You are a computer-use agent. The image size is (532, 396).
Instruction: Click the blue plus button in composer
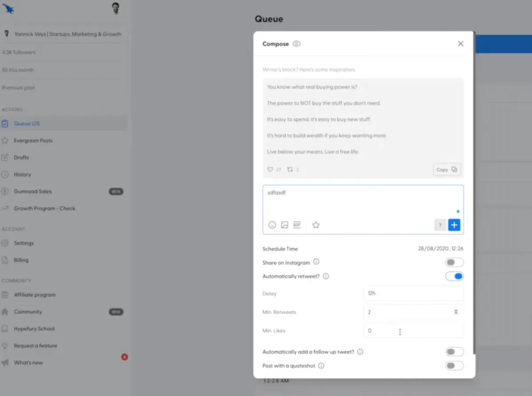[454, 225]
